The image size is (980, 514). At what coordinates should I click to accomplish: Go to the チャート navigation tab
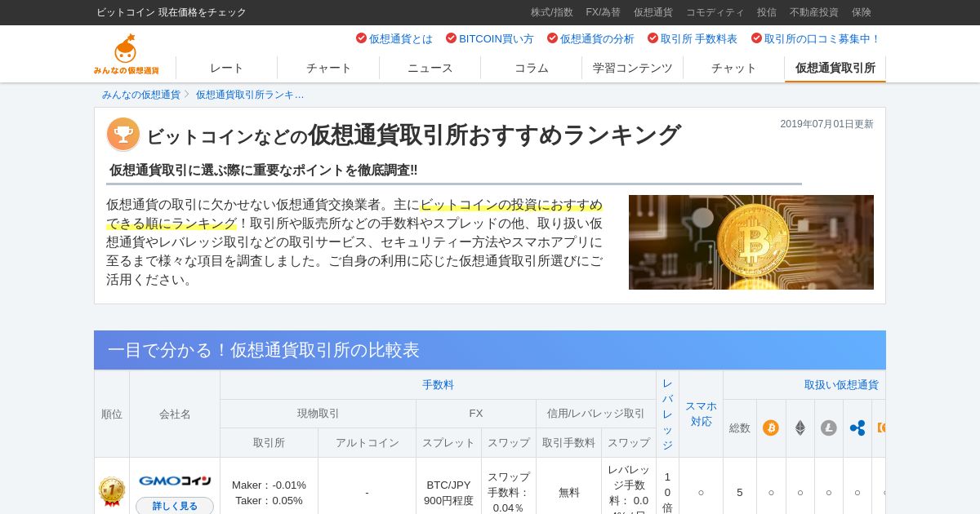point(328,68)
